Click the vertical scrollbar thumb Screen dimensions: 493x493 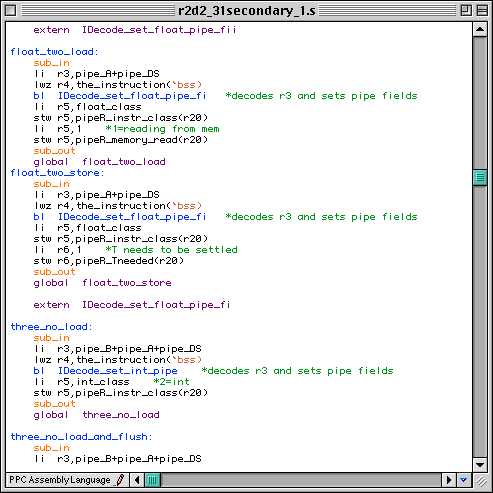pyautogui.click(x=480, y=177)
